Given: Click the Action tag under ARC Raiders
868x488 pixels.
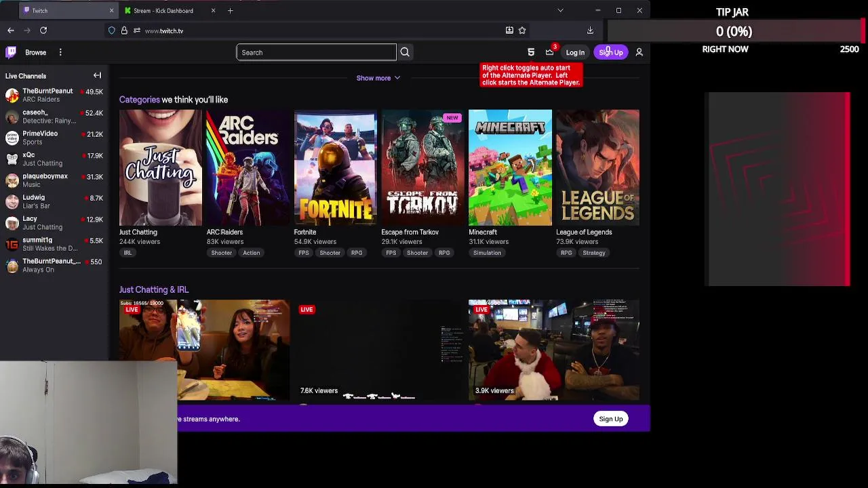Looking at the screenshot, I should click(x=251, y=253).
